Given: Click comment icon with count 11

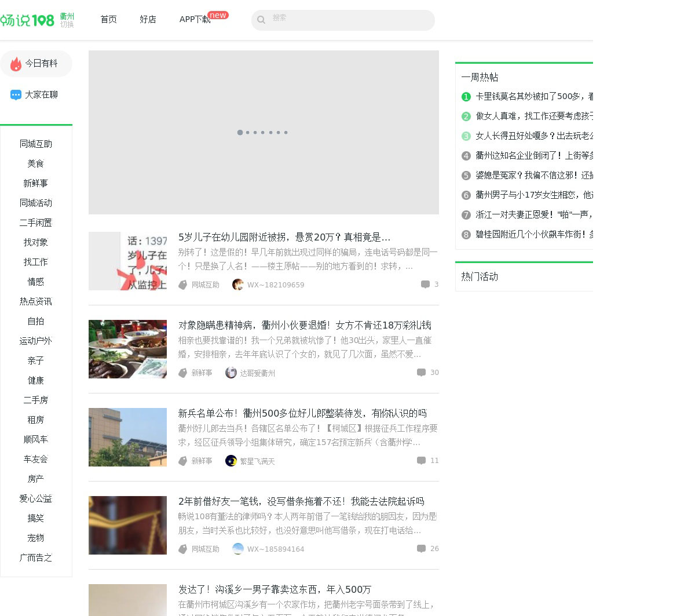Looking at the screenshot, I should (x=421, y=461).
